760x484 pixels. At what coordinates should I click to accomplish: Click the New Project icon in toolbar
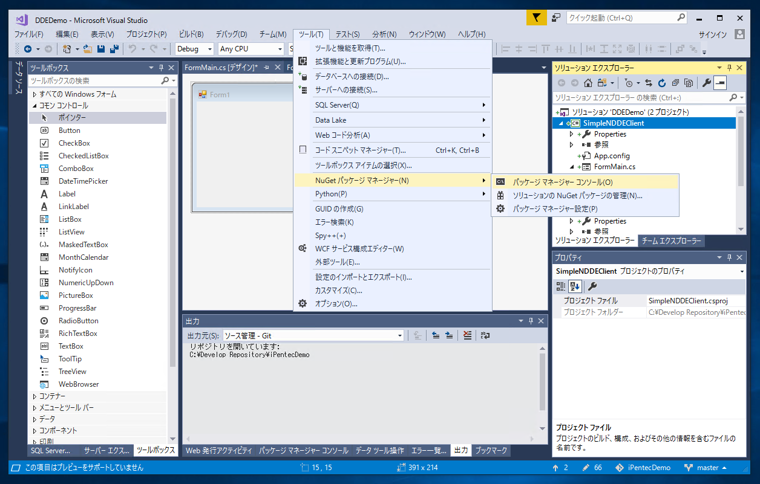(67, 49)
